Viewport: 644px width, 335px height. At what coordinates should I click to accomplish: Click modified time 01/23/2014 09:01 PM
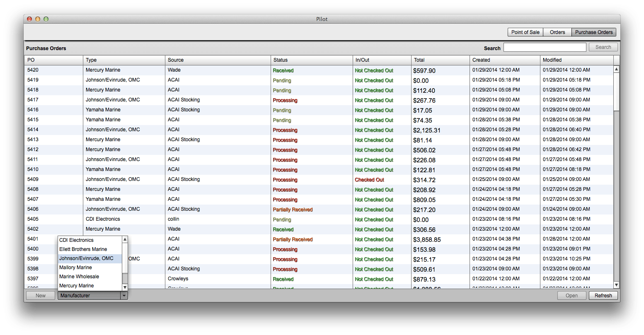567,249
